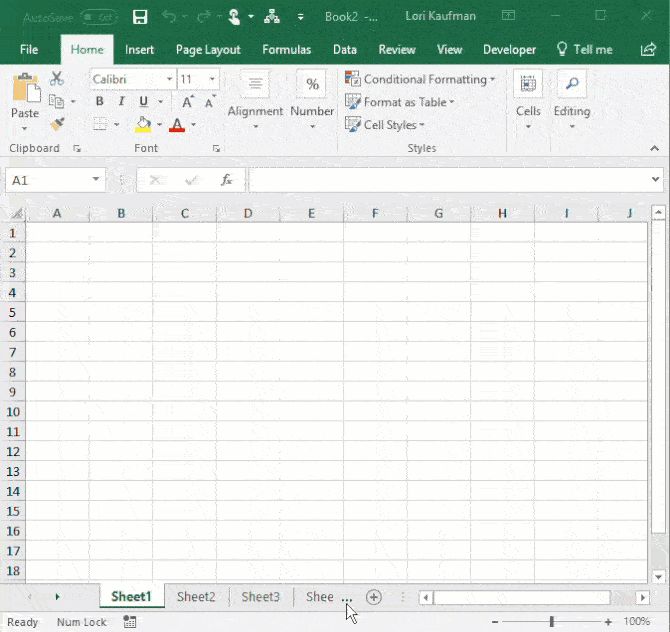Expand the Name Box dropdown arrow
Screen dimensions: 670x632
click(x=96, y=180)
